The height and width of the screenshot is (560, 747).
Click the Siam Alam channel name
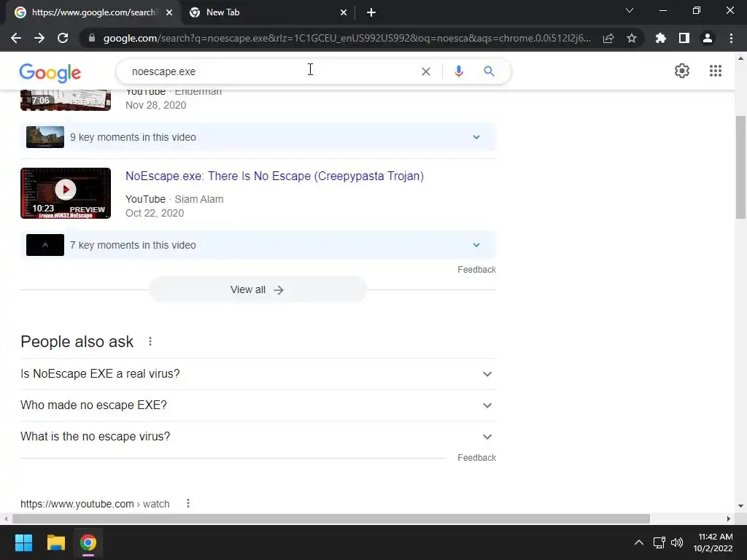pyautogui.click(x=199, y=199)
